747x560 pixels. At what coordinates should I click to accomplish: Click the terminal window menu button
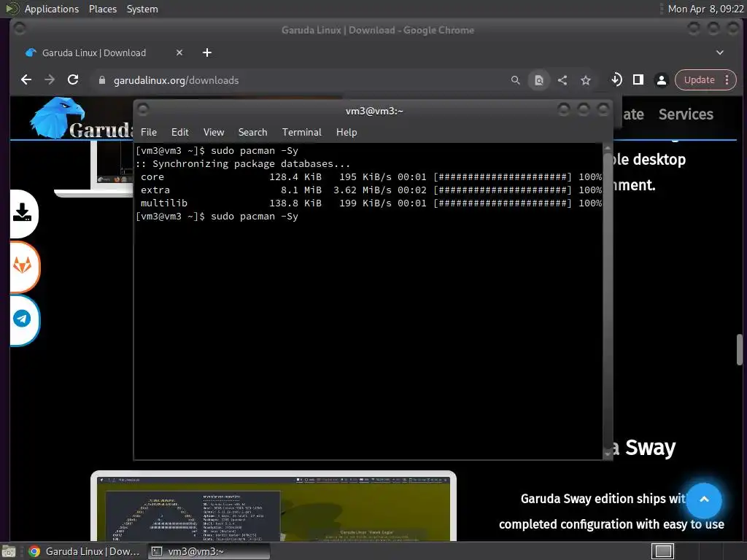click(143, 110)
